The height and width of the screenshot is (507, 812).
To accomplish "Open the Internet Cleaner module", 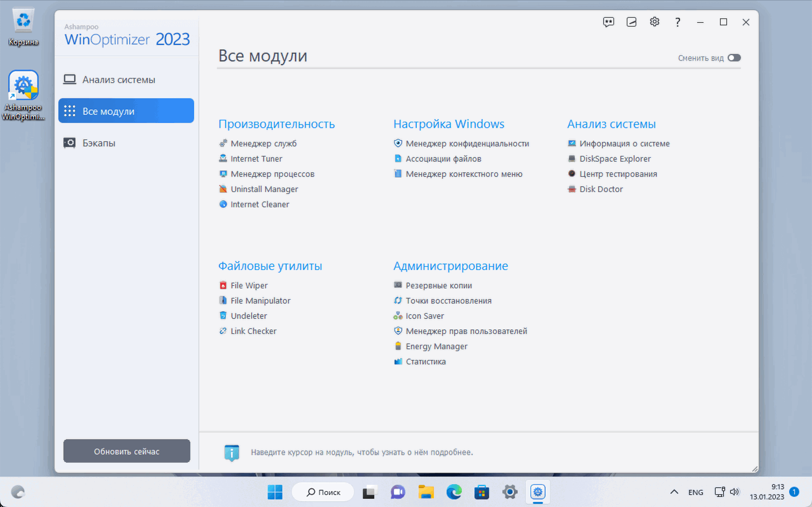I will pos(260,204).
